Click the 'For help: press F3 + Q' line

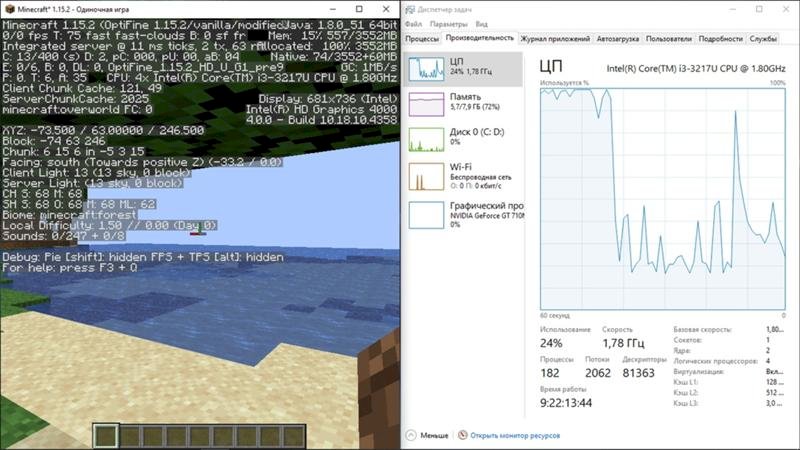click(69, 268)
